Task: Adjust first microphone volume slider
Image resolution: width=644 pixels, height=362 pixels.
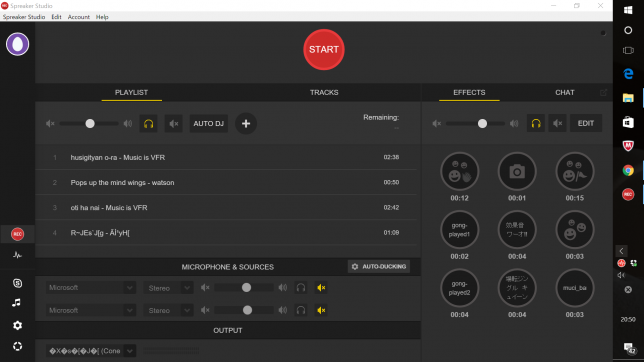Action: [x=244, y=288]
